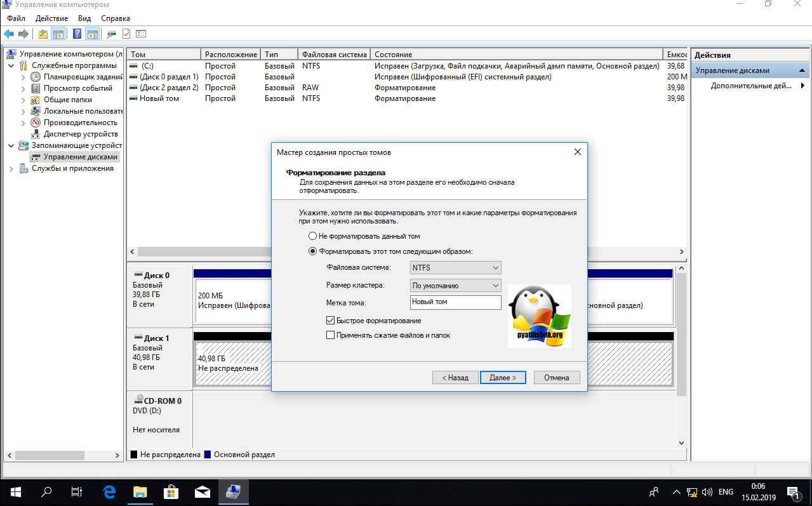Viewport: 812px width, 506px height.
Task: Click the 'Метка тома' text field
Action: [x=455, y=302]
